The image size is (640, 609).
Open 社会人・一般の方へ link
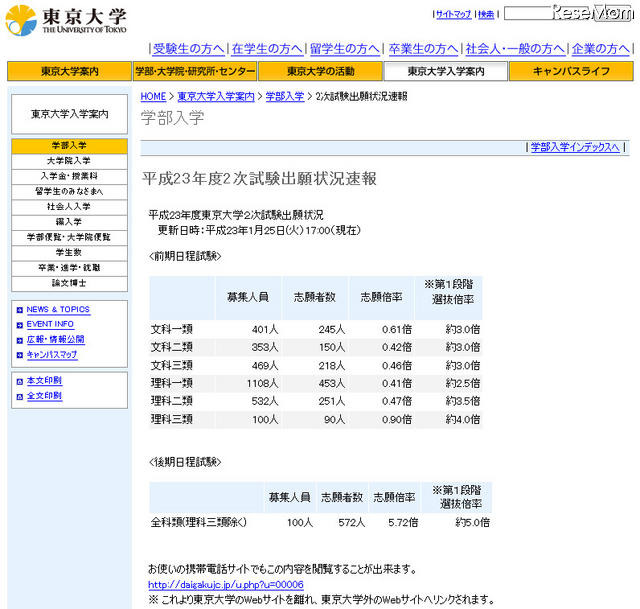[515, 49]
